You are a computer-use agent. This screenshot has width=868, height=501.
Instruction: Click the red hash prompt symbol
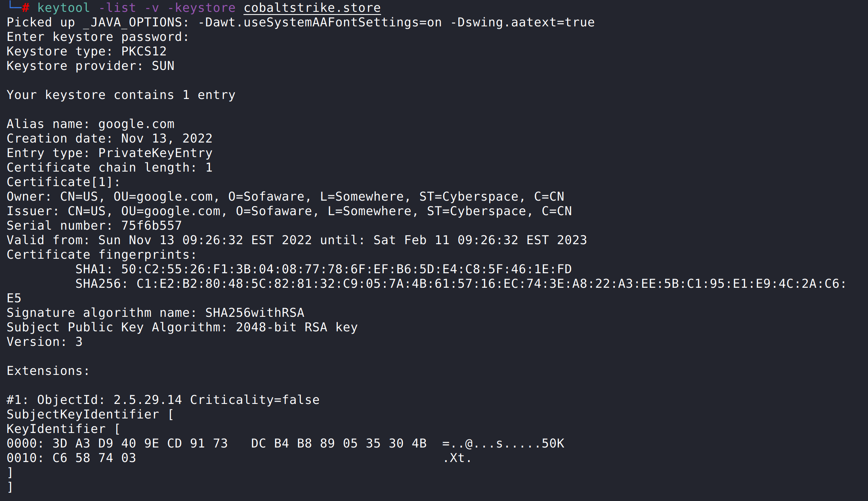coord(26,8)
